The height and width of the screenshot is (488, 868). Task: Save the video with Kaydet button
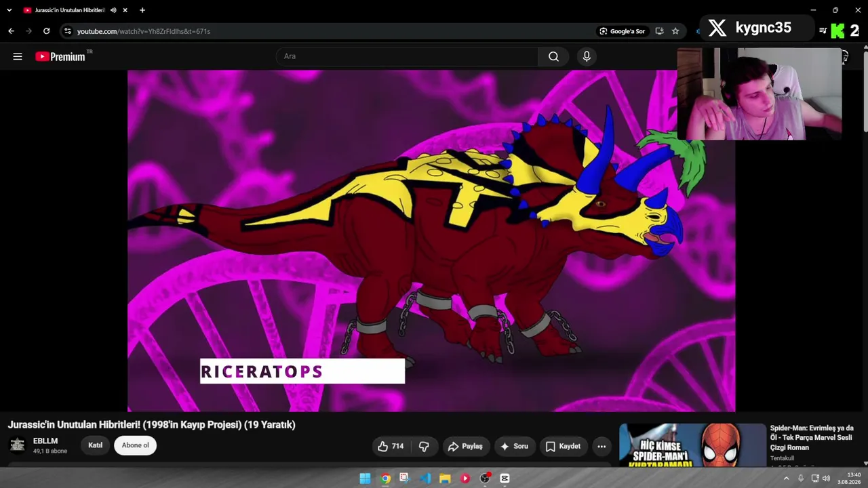(x=563, y=446)
